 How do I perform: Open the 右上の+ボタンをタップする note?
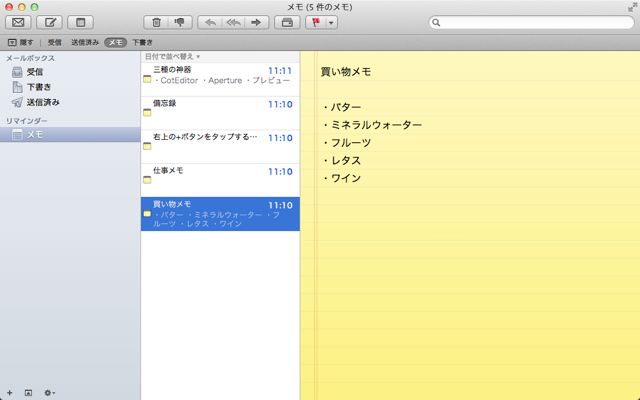click(x=220, y=147)
